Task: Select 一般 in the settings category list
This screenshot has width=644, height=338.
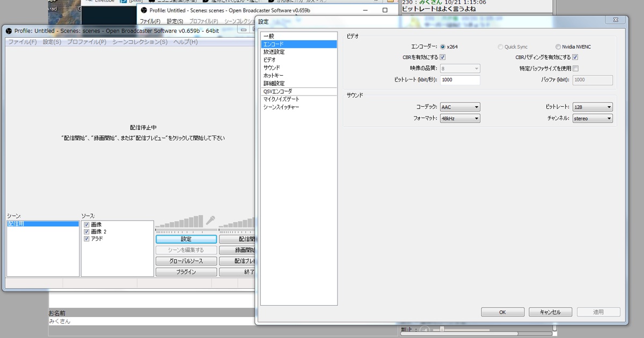Action: coord(299,36)
